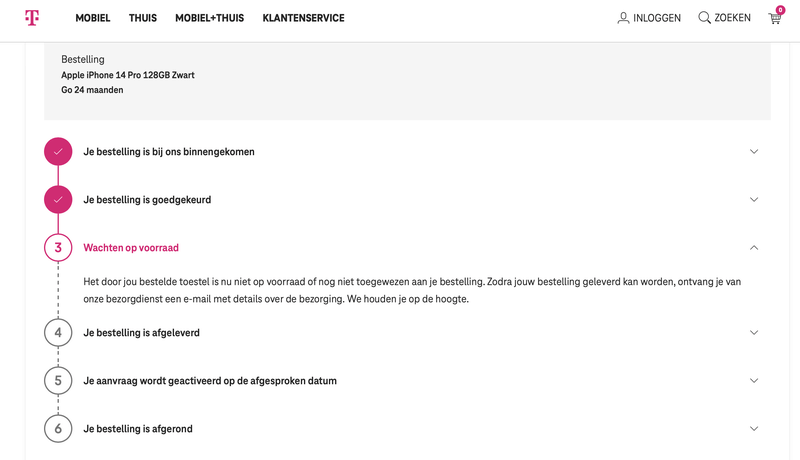The width and height of the screenshot is (800, 460).
Task: Click the T-Mobile logo icon
Action: [32, 18]
